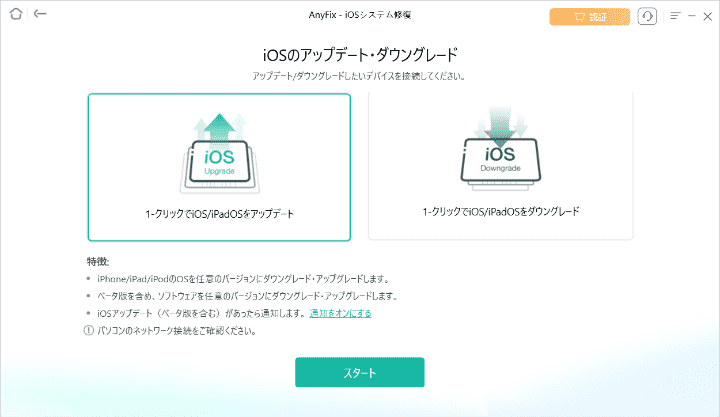Open the 通知をオンにする link

pyautogui.click(x=340, y=313)
